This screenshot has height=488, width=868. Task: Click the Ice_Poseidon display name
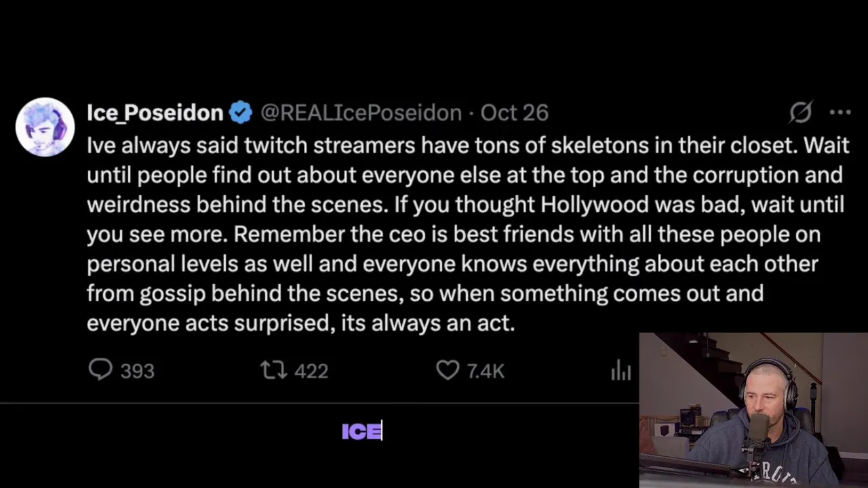point(155,113)
